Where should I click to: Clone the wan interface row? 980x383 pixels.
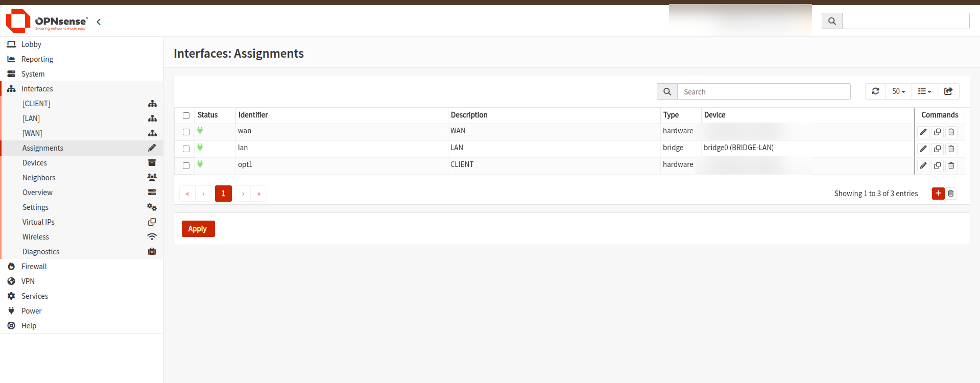pos(937,132)
